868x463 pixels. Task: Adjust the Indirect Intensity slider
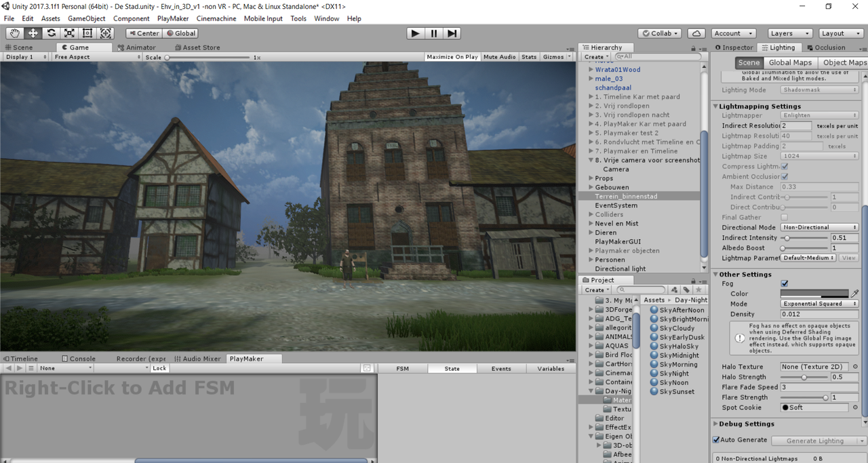pos(805,238)
